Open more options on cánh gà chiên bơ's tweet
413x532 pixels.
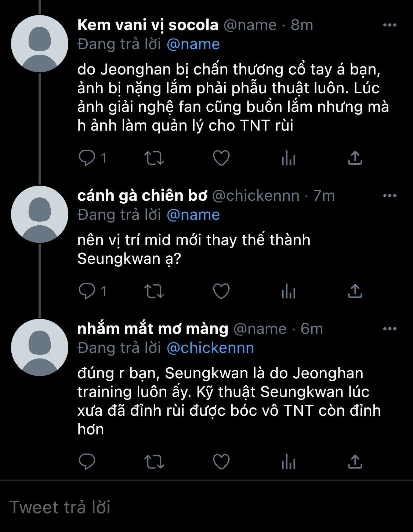[390, 196]
